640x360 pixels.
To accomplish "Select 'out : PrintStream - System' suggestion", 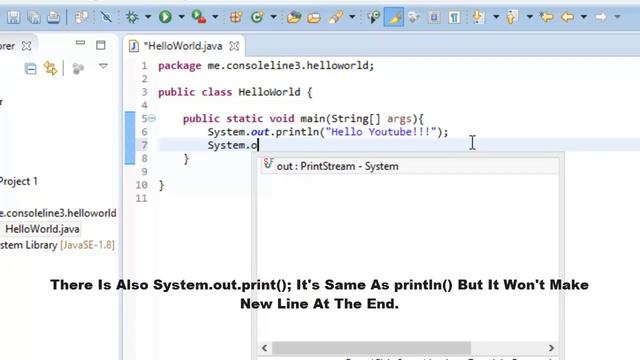I will point(410,166).
